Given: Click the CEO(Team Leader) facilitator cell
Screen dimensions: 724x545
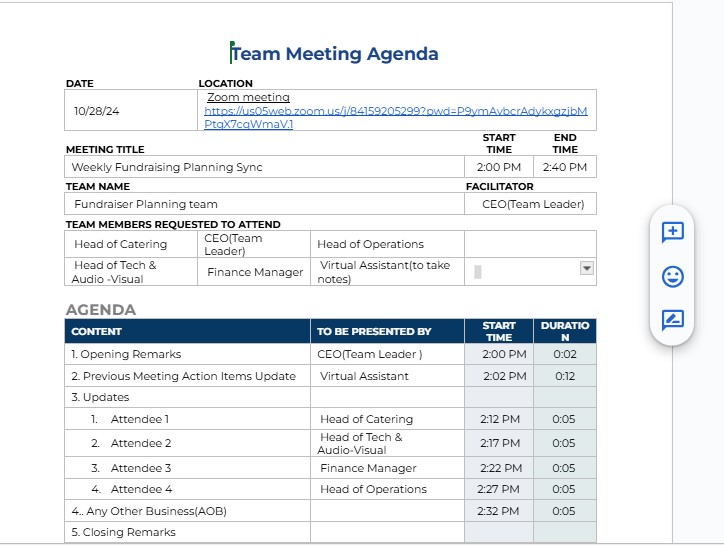Looking at the screenshot, I should click(532, 204).
